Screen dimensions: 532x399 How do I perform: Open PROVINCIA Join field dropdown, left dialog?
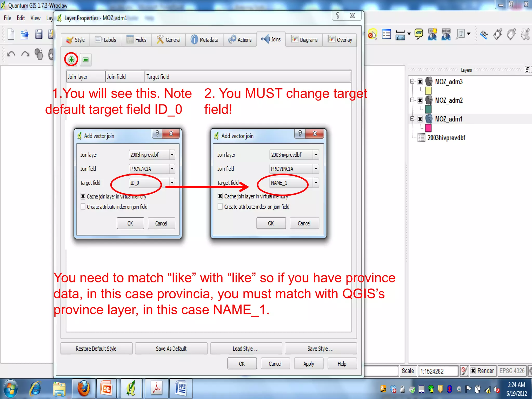(172, 169)
